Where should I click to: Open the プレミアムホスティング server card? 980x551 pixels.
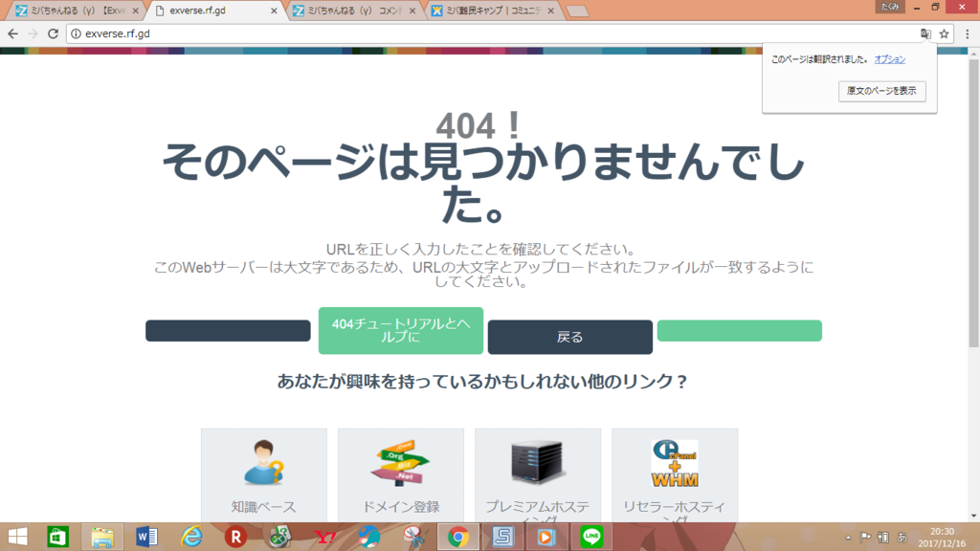click(x=538, y=476)
